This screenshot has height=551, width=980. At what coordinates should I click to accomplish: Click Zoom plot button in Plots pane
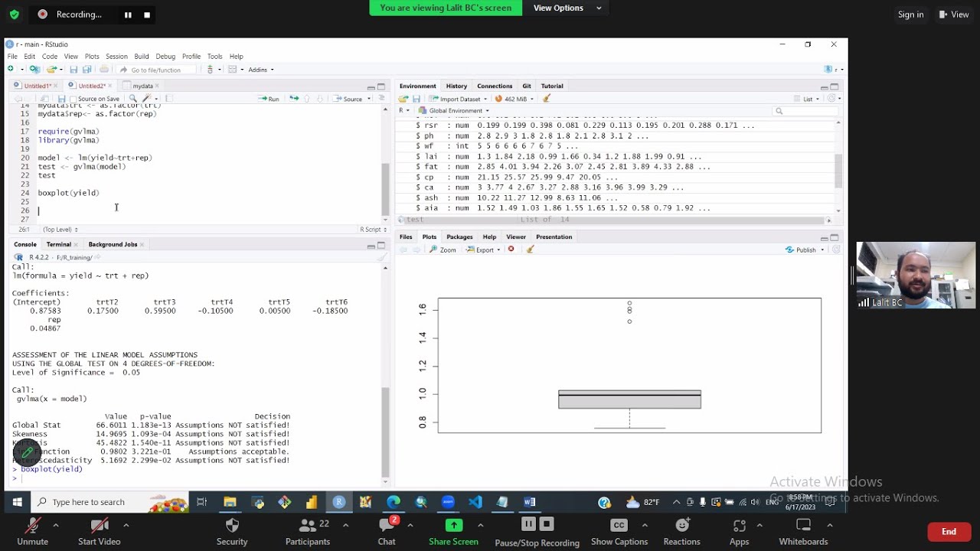[x=443, y=249]
